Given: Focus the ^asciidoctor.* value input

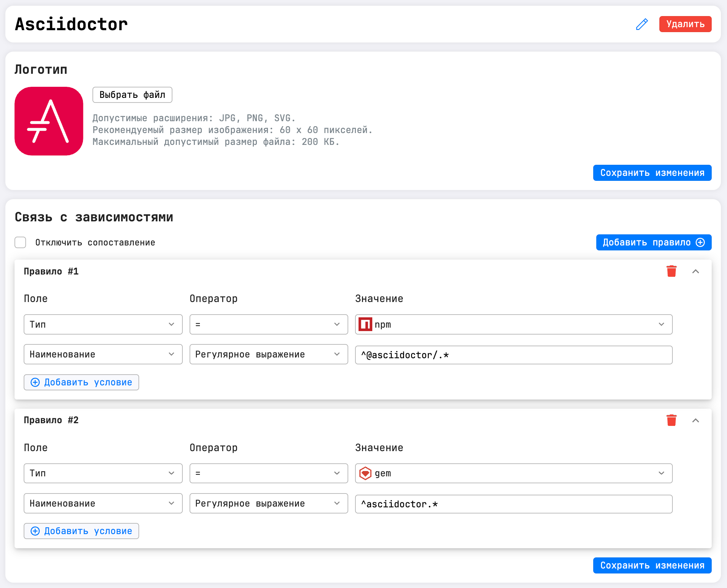Looking at the screenshot, I should [514, 504].
